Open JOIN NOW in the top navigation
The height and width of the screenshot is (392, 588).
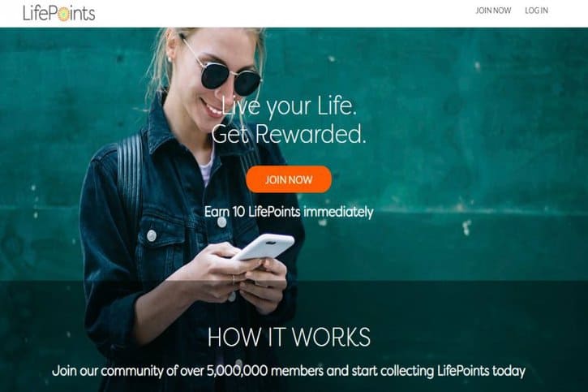[493, 11]
